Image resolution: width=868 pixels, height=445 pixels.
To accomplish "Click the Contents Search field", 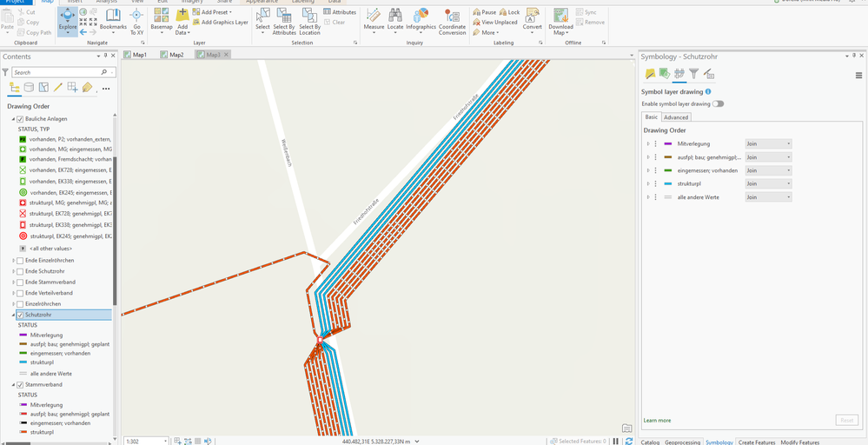I will pos(63,72).
